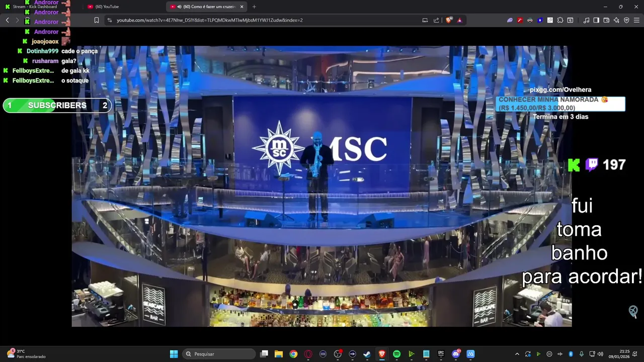Click the CONHECER MINHA NAMORADA goal bar
Viewport: 644px width, 362px height.
coord(560,104)
